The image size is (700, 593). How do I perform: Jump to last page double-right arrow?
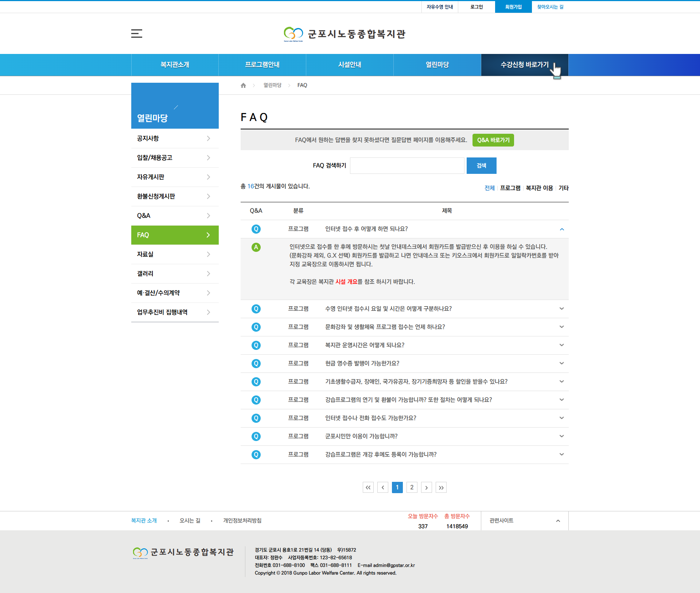pos(441,487)
